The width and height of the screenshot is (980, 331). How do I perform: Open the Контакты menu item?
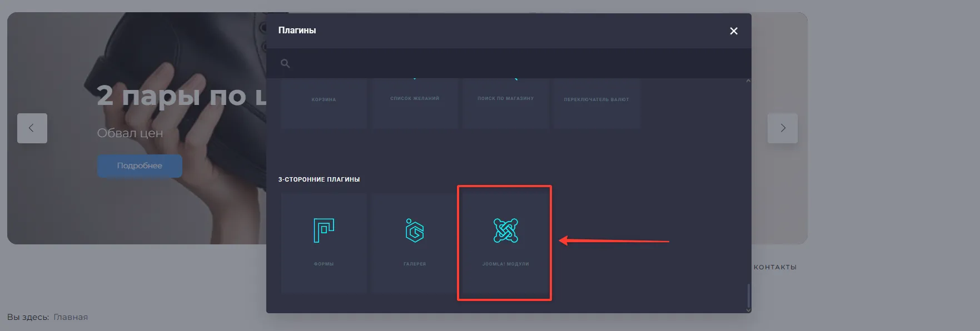click(x=775, y=267)
